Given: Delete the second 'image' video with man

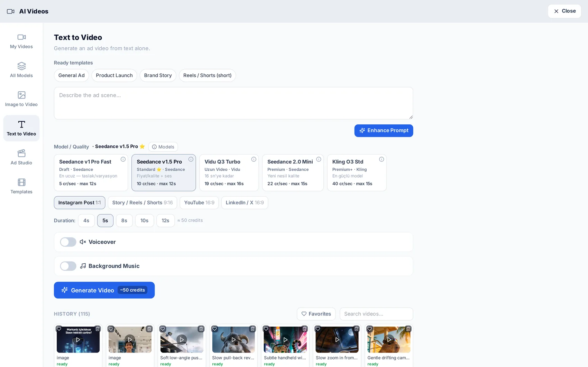Looking at the screenshot, I should (x=149, y=329).
